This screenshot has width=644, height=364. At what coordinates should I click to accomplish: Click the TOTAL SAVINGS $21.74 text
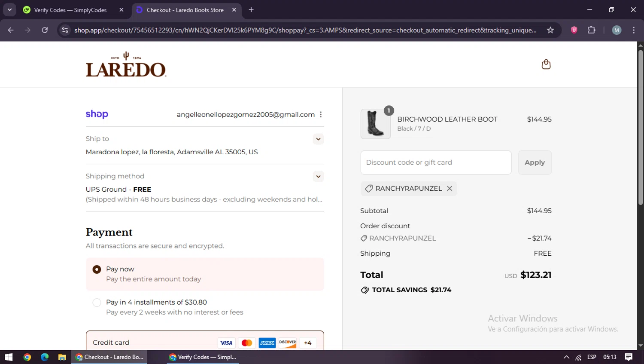point(411,290)
